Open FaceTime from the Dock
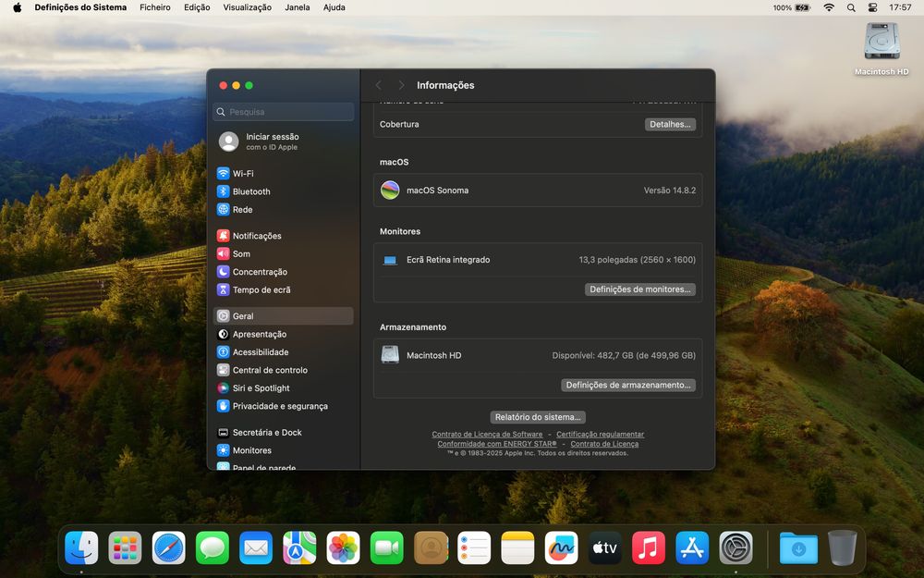 tap(386, 547)
